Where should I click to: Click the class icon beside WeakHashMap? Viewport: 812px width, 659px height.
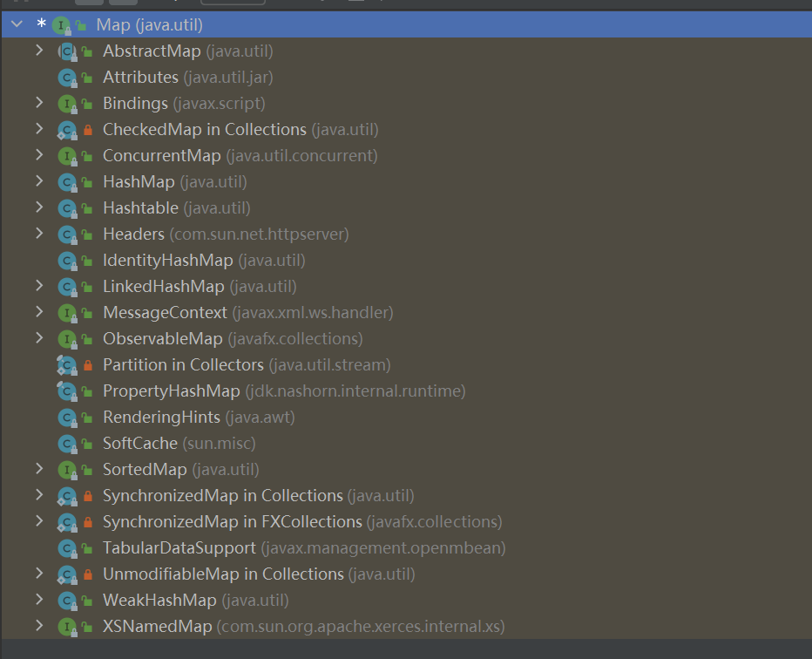tap(66, 601)
